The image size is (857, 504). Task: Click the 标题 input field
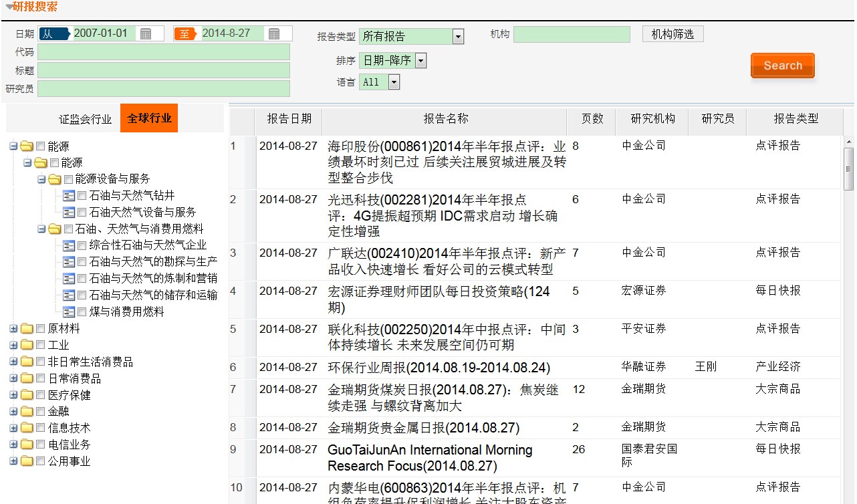point(164,70)
